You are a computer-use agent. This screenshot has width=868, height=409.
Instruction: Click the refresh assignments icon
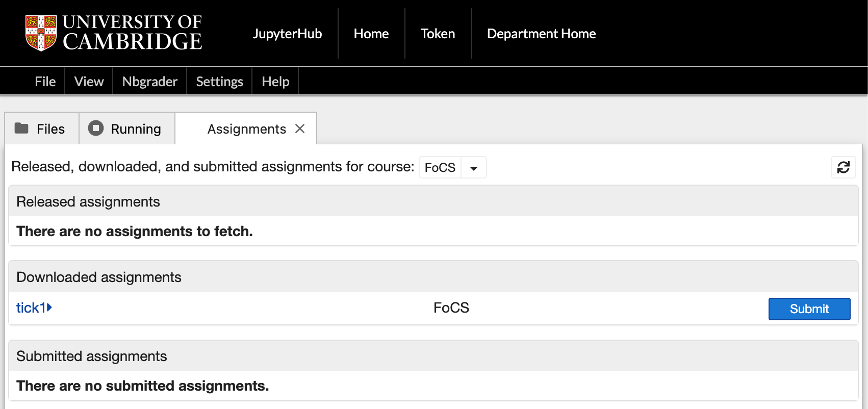tap(843, 167)
